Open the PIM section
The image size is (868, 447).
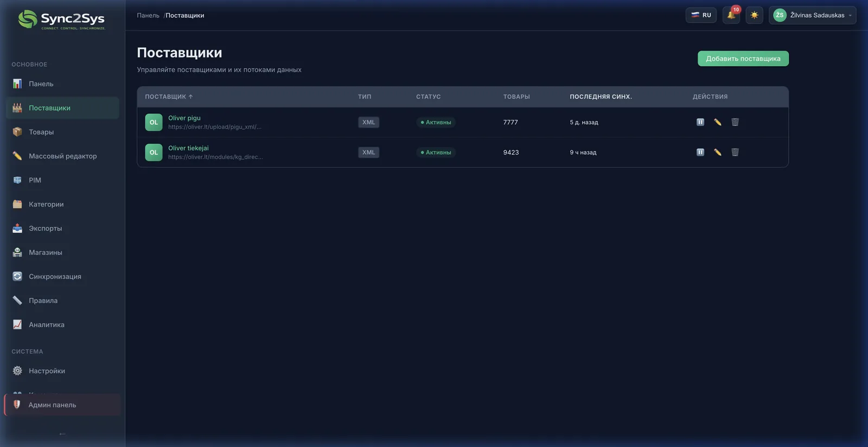click(62, 180)
